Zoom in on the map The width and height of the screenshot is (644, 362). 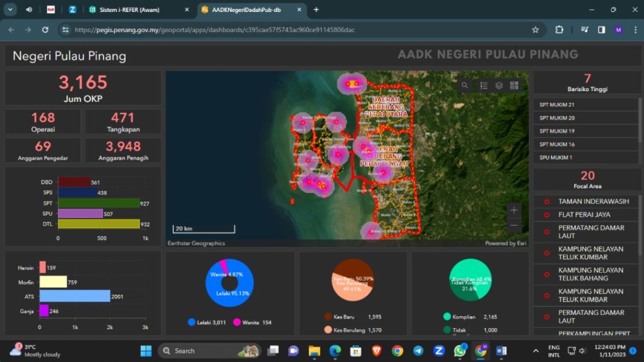point(514,211)
